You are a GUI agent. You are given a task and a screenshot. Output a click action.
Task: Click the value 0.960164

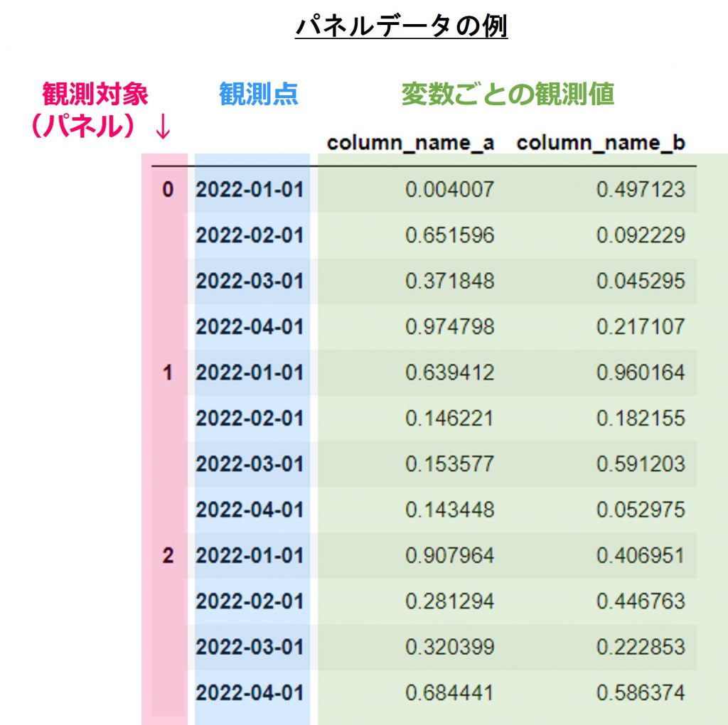pos(640,372)
